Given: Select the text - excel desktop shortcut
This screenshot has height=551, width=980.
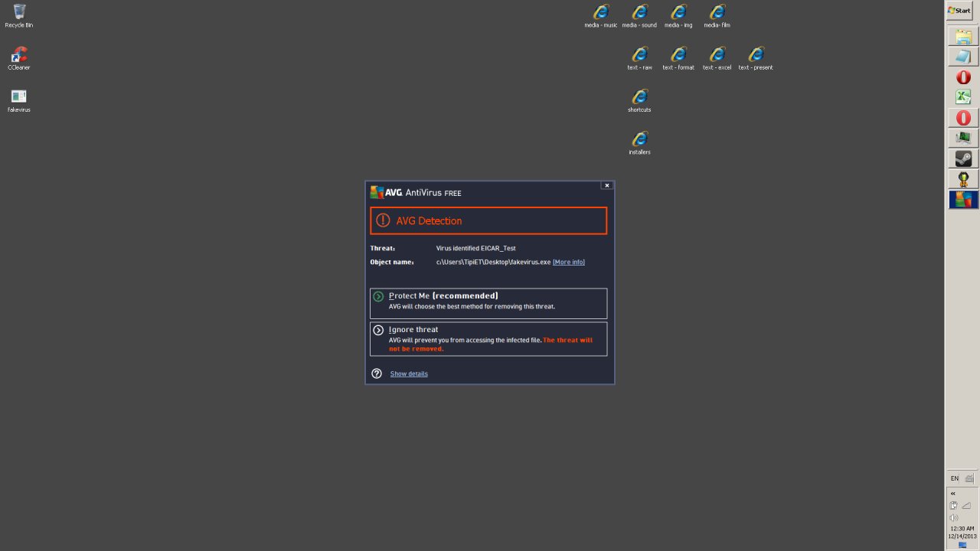Looking at the screenshot, I should [717, 58].
